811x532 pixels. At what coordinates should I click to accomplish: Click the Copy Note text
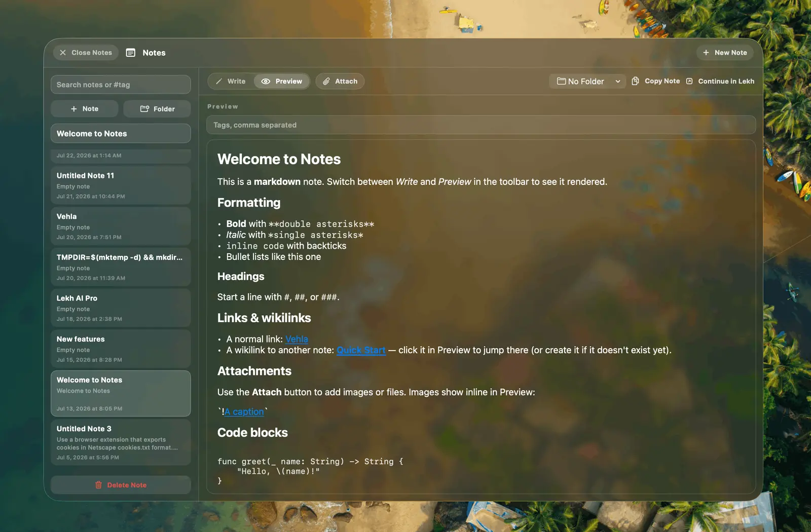click(662, 81)
